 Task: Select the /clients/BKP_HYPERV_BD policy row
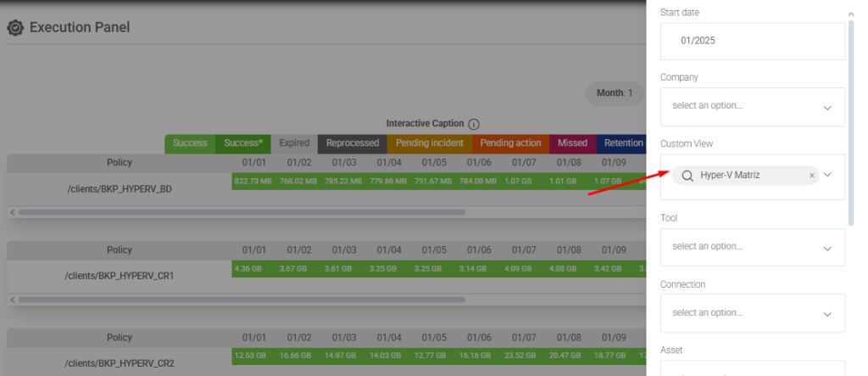coord(119,188)
